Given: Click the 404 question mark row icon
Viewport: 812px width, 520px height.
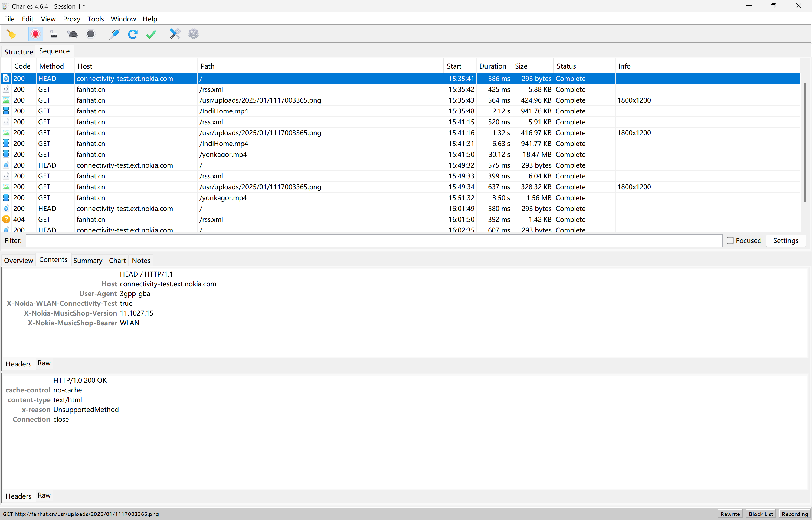Looking at the screenshot, I should [x=6, y=219].
